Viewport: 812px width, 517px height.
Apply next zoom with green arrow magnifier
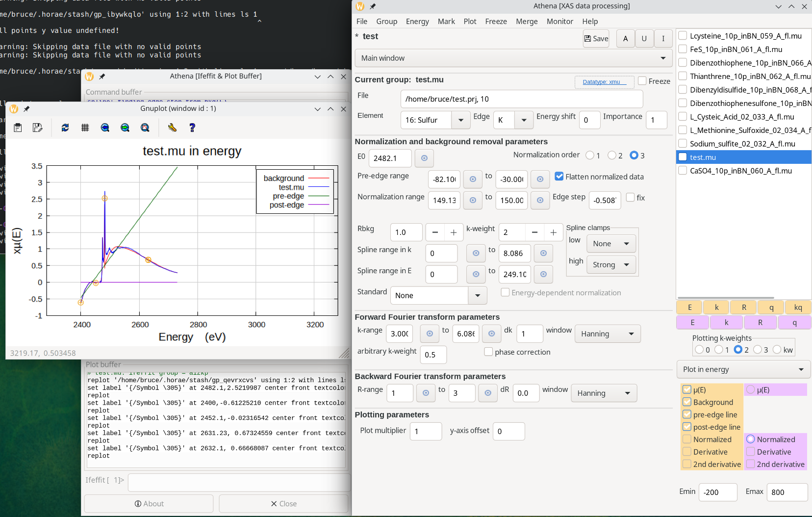[125, 128]
